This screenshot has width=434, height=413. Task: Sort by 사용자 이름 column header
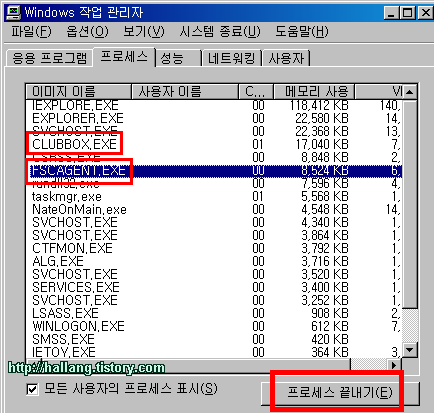(x=185, y=92)
